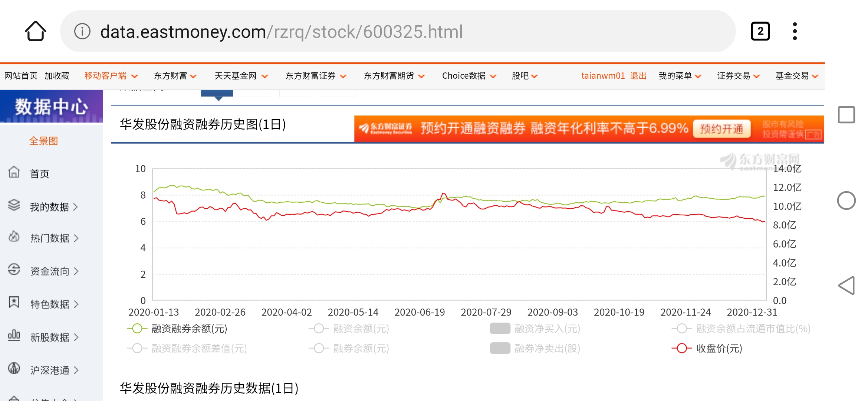868x401 pixels.
Task: Expand the Choice数据 dropdown menu
Action: 469,76
